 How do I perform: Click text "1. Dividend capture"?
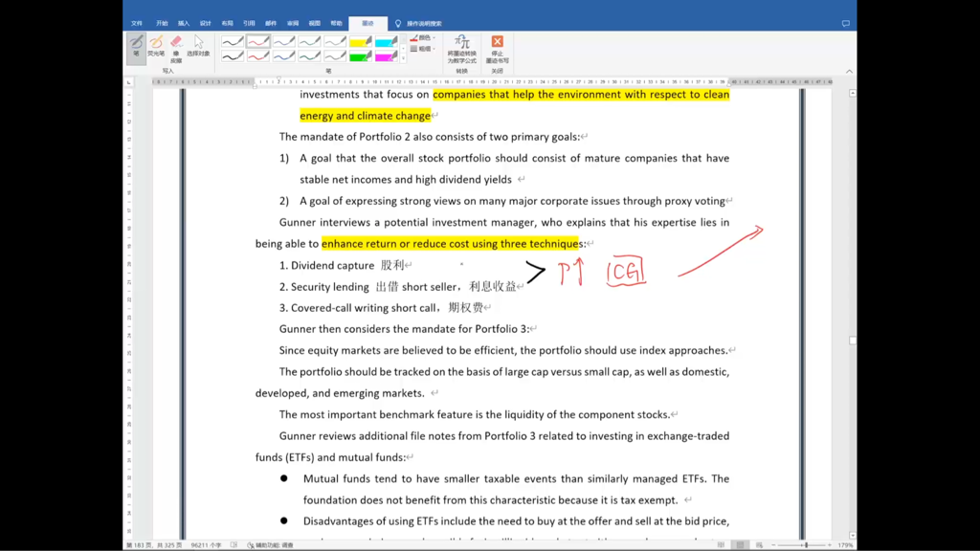[x=326, y=266]
